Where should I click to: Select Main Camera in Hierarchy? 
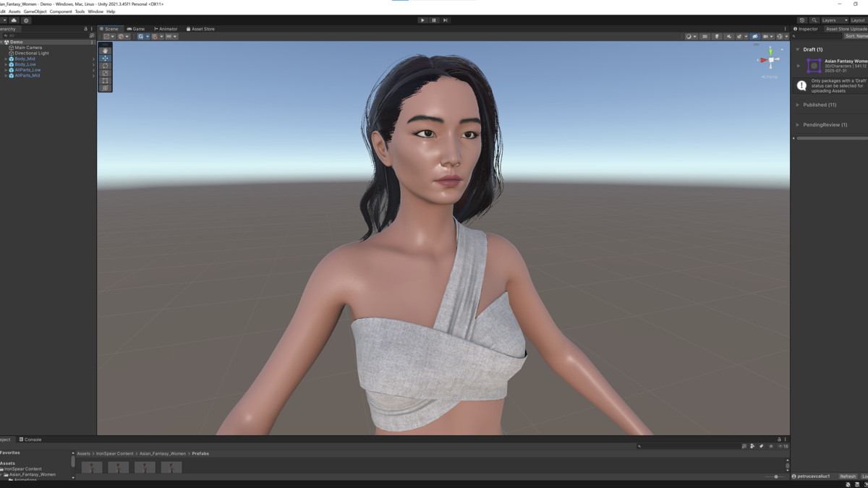tap(28, 48)
